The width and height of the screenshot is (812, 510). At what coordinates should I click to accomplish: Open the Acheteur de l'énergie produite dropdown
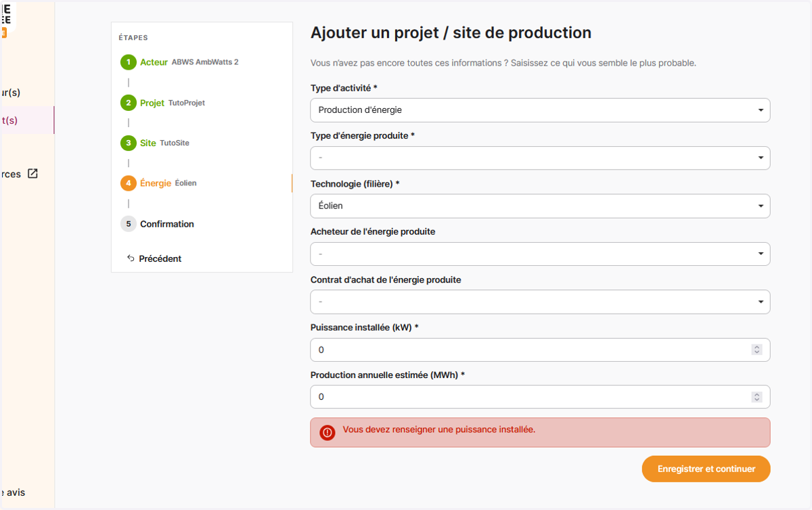(x=540, y=254)
